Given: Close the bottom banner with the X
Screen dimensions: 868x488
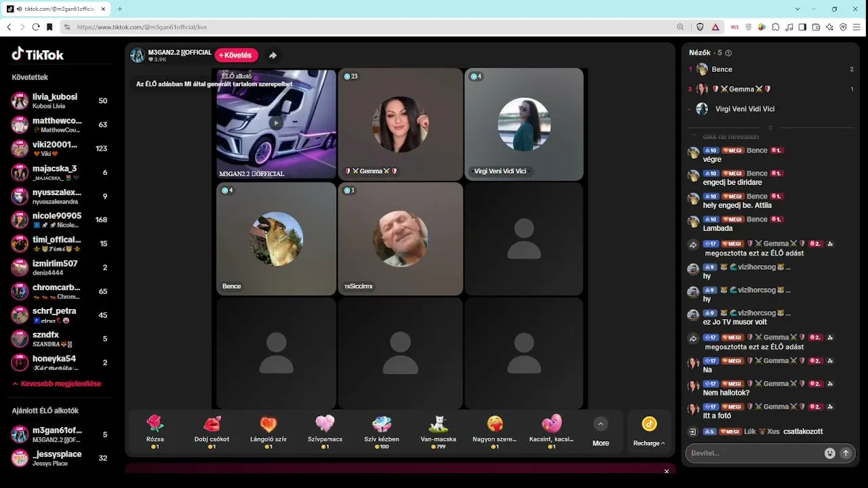Looking at the screenshot, I should [667, 471].
